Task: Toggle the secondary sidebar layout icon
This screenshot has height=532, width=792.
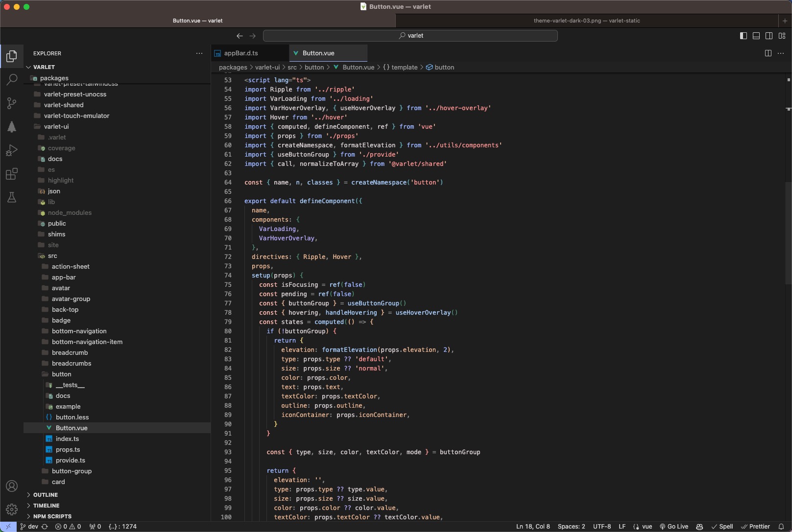Action: [769, 36]
